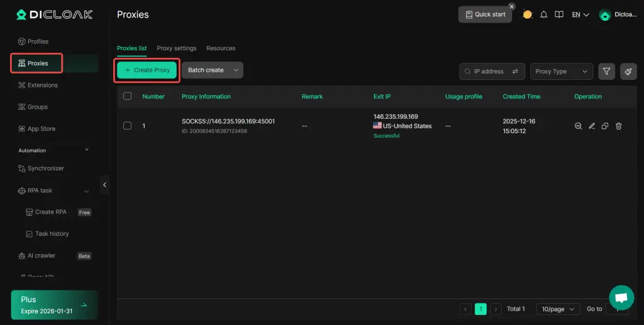Focus the IP address search field

click(x=488, y=72)
